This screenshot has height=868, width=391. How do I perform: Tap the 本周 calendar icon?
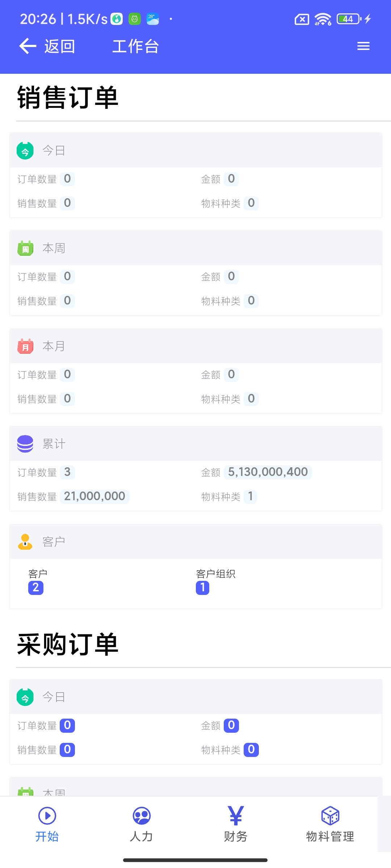point(25,248)
